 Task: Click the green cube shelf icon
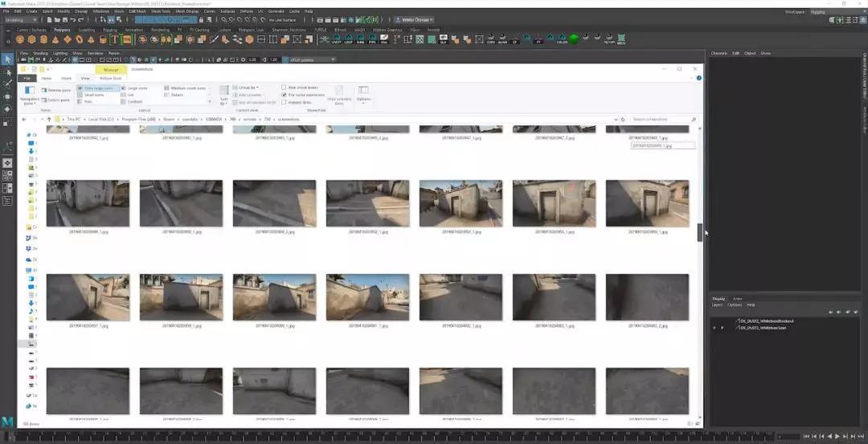574,39
